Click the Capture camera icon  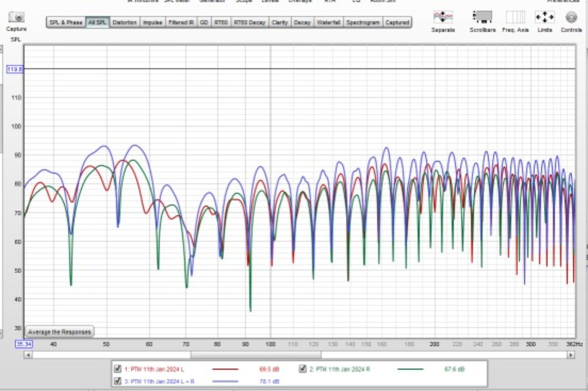[16, 18]
